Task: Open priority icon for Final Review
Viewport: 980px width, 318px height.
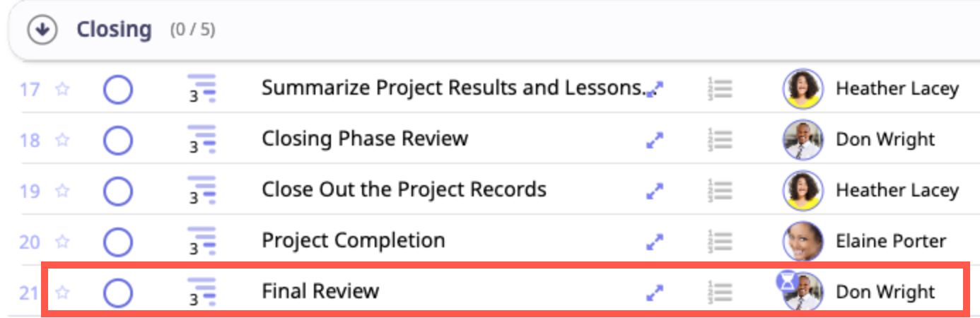Action: pyautogui.click(x=202, y=292)
